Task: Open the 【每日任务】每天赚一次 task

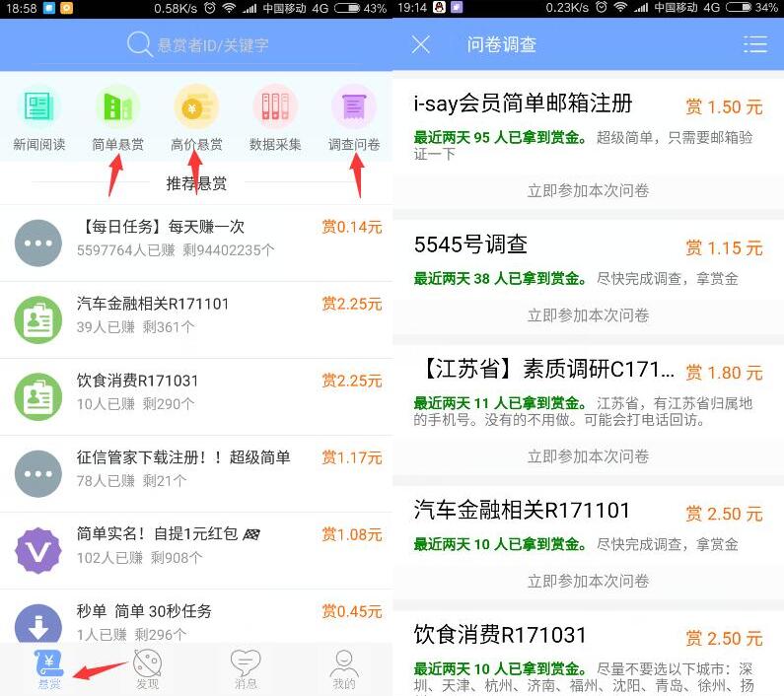Action: (x=196, y=238)
